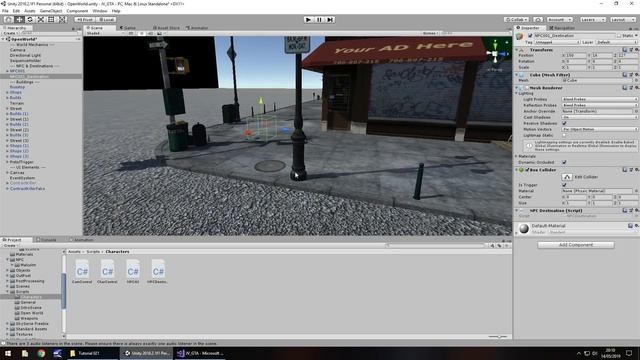Toggle Box Collider enabled checkbox
This screenshot has height=360, width=640.
[x=527, y=170]
